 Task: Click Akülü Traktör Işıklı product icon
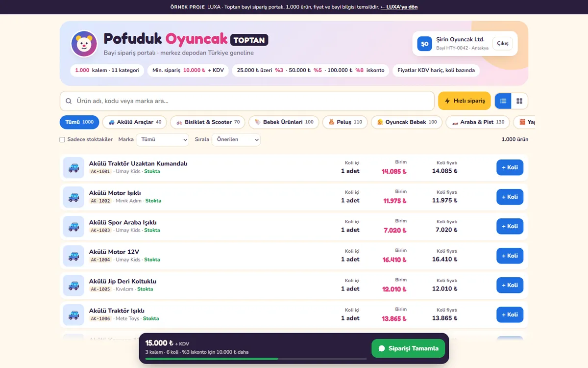pos(73,315)
